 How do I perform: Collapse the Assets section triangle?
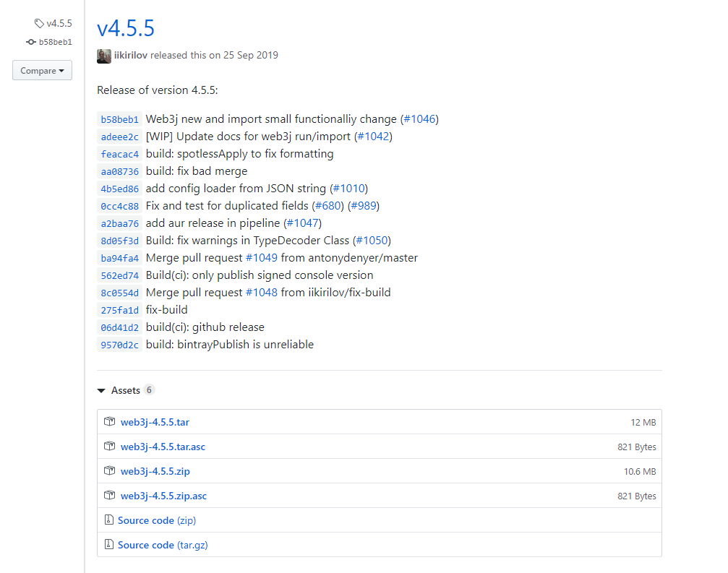click(x=101, y=391)
